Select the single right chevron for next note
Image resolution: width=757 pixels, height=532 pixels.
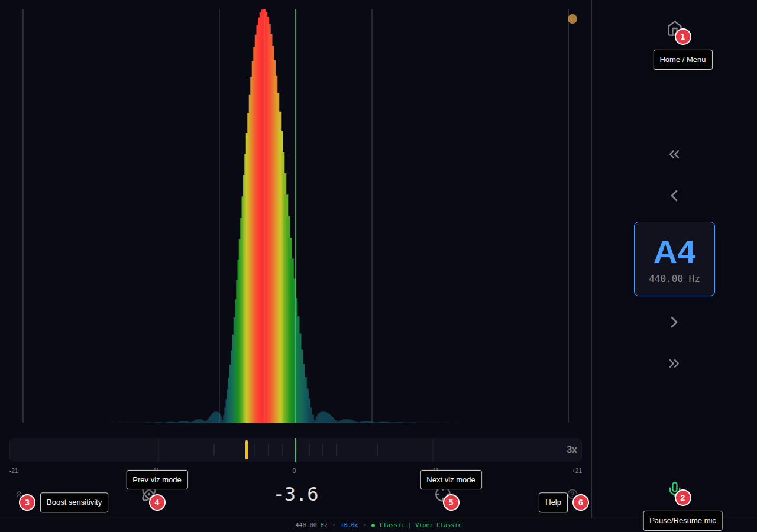click(x=674, y=322)
